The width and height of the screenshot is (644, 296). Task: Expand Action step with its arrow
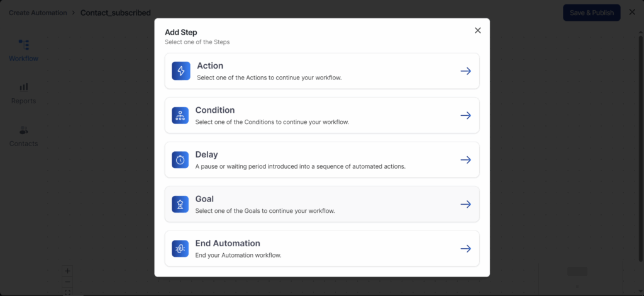point(465,71)
